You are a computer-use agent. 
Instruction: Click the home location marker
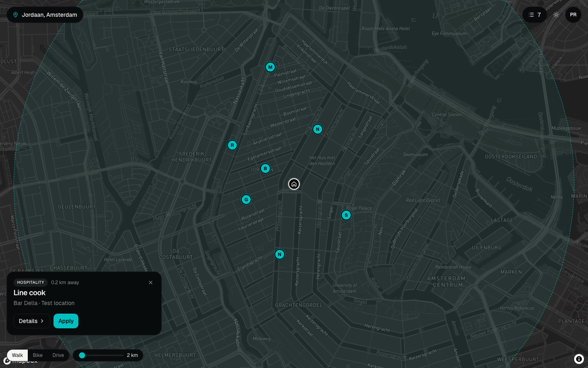294,184
